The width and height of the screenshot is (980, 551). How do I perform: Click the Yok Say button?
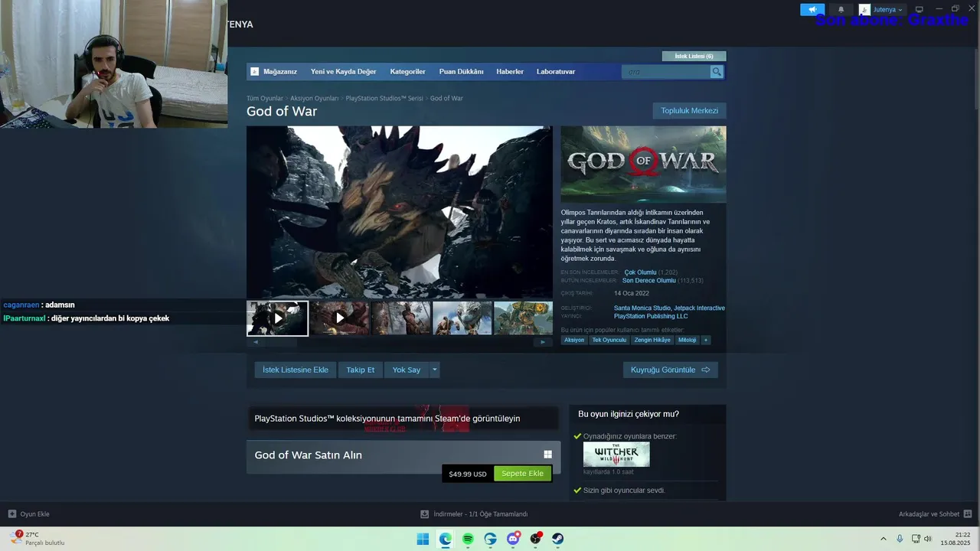tap(407, 370)
